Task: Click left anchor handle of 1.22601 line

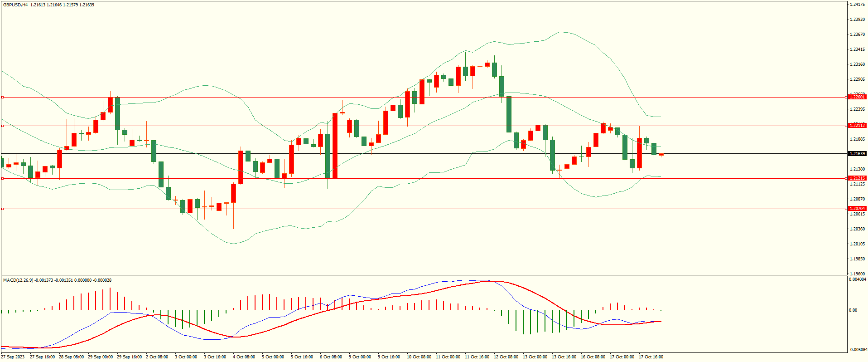Action: pos(2,97)
